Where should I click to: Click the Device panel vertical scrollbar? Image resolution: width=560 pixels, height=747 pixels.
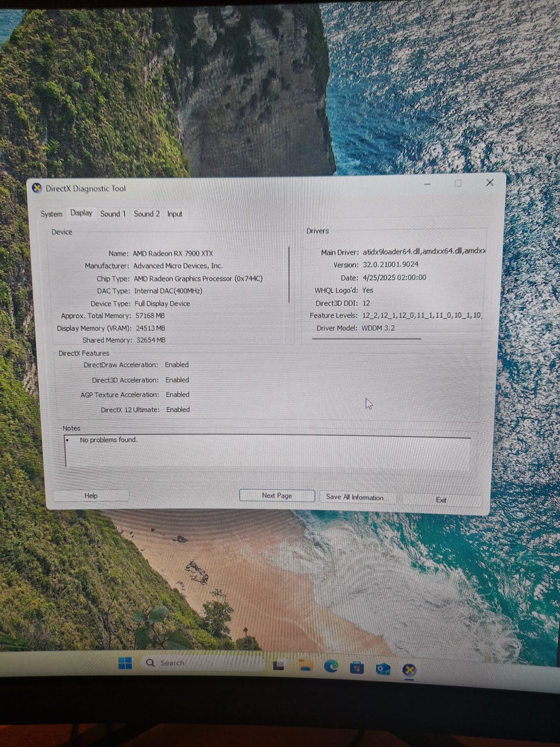point(289,274)
